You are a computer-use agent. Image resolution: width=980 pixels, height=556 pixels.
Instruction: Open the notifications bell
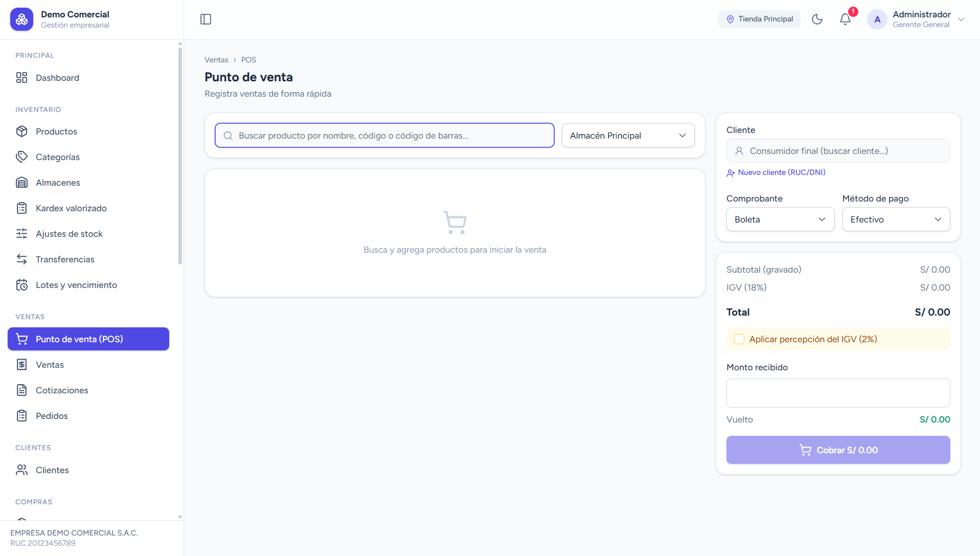coord(845,19)
